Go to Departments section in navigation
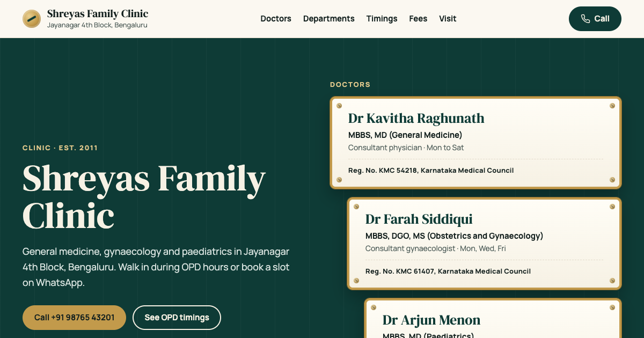The width and height of the screenshot is (644, 338). coord(329,19)
